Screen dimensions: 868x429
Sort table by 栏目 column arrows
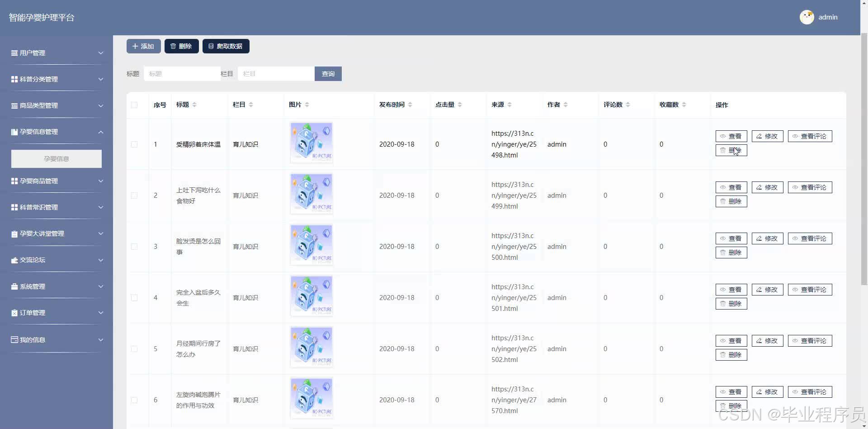(x=251, y=105)
